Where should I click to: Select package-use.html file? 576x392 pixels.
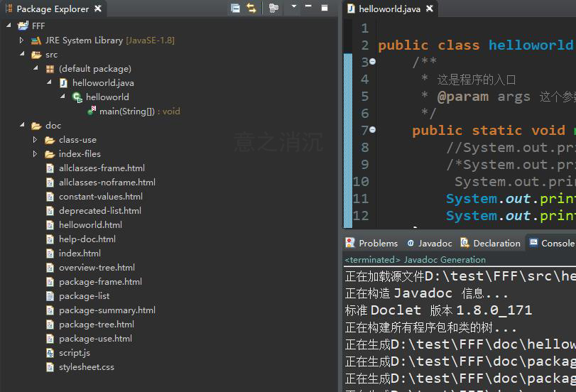coord(95,339)
